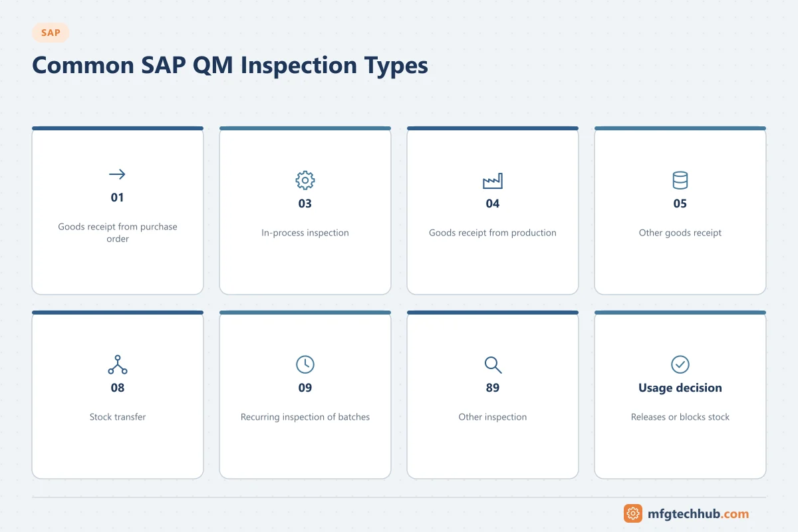This screenshot has width=798, height=532.
Task: Click the SAP tag badge
Action: [x=51, y=33]
